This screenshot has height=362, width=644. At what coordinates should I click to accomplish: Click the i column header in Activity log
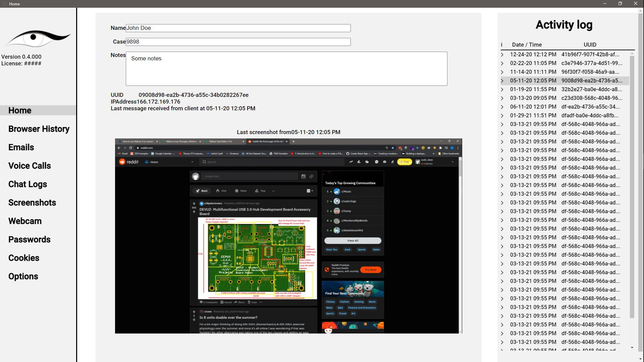click(502, 45)
